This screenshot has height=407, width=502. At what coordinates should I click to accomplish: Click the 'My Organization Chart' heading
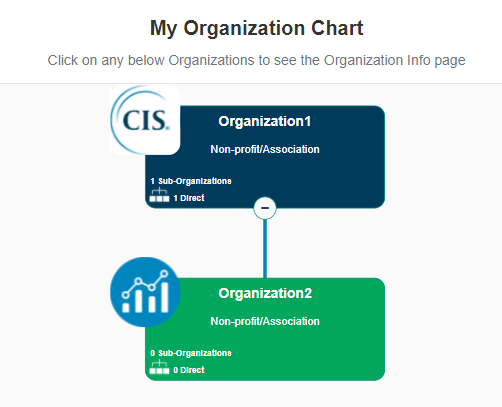pyautogui.click(x=256, y=28)
